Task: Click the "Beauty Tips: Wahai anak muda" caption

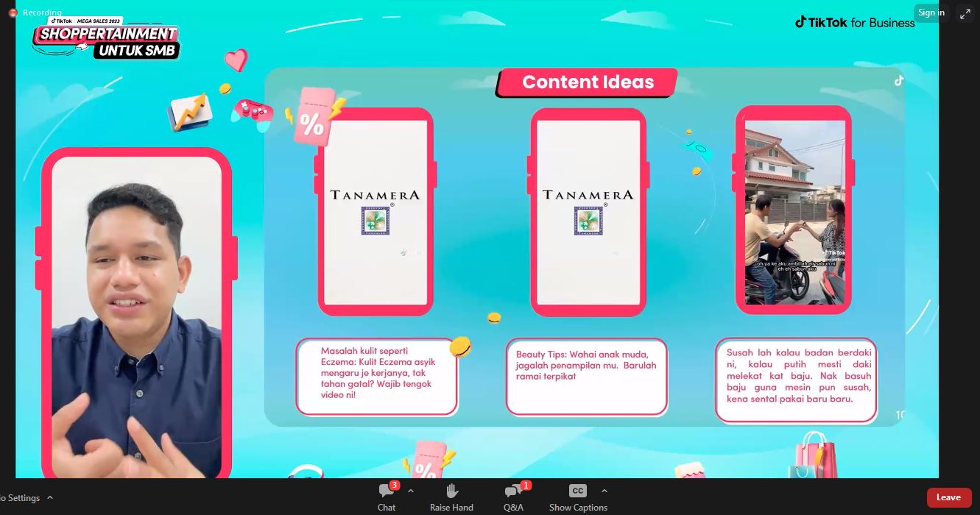Action: (x=587, y=376)
